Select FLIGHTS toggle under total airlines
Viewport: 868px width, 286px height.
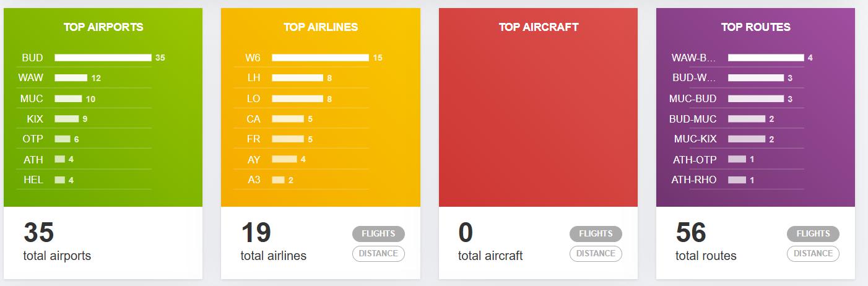click(378, 233)
